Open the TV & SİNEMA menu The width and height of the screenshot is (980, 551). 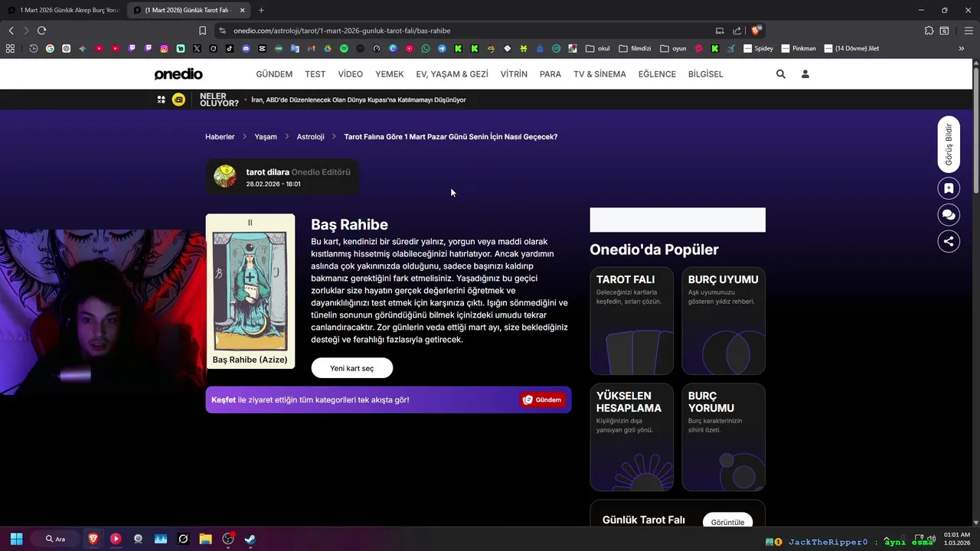(x=599, y=74)
